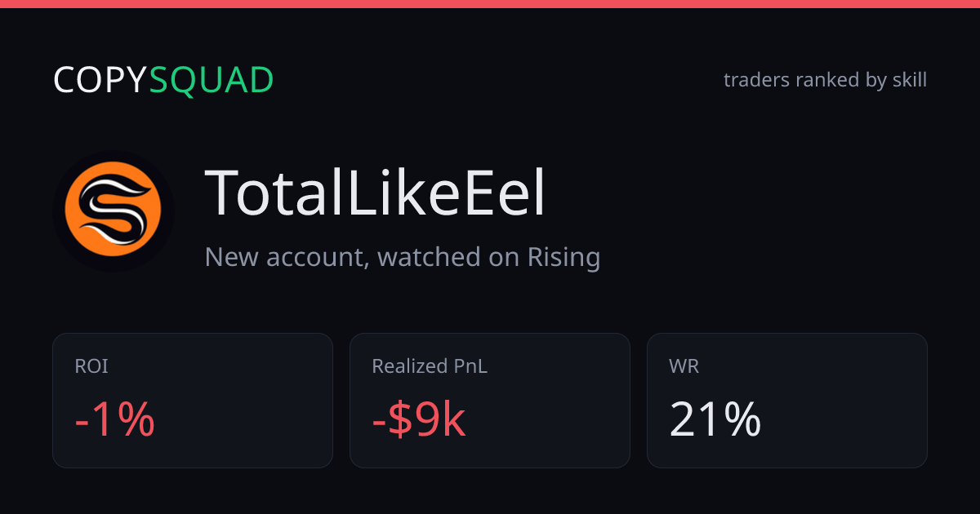Screen dimensions: 980x514
Task: Click the WR label
Action: pyautogui.click(x=684, y=366)
